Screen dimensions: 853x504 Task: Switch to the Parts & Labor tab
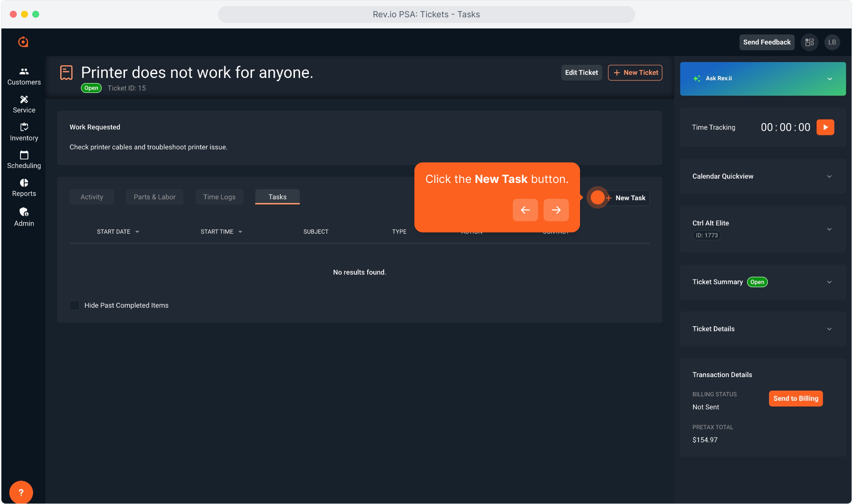(x=154, y=197)
